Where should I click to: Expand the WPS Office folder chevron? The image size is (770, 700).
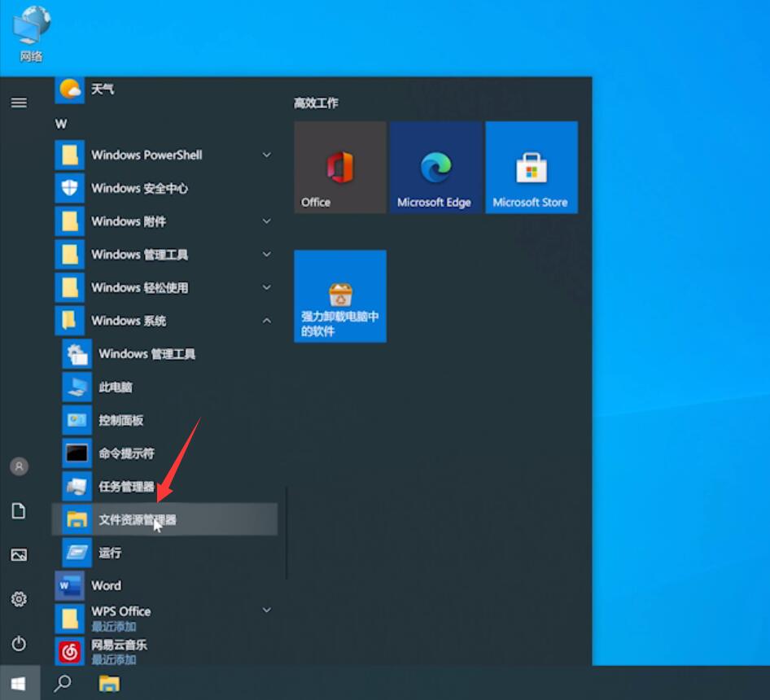point(267,610)
